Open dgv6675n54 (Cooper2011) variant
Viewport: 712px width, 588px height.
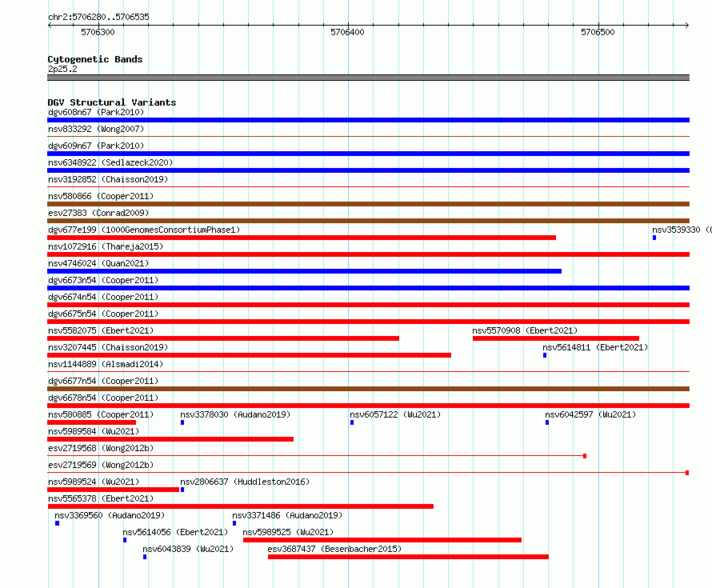(x=103, y=314)
